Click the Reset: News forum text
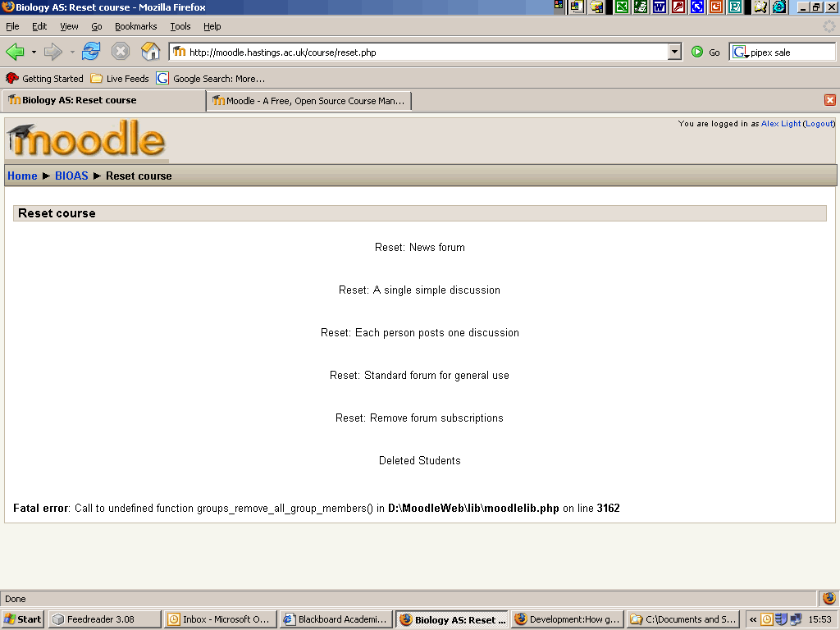 (419, 247)
